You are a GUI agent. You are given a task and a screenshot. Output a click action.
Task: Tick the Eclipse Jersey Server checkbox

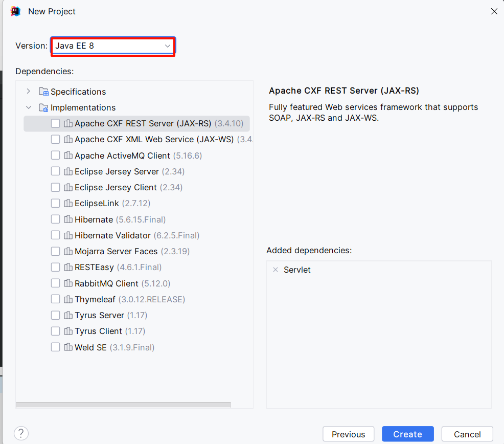[x=55, y=171]
